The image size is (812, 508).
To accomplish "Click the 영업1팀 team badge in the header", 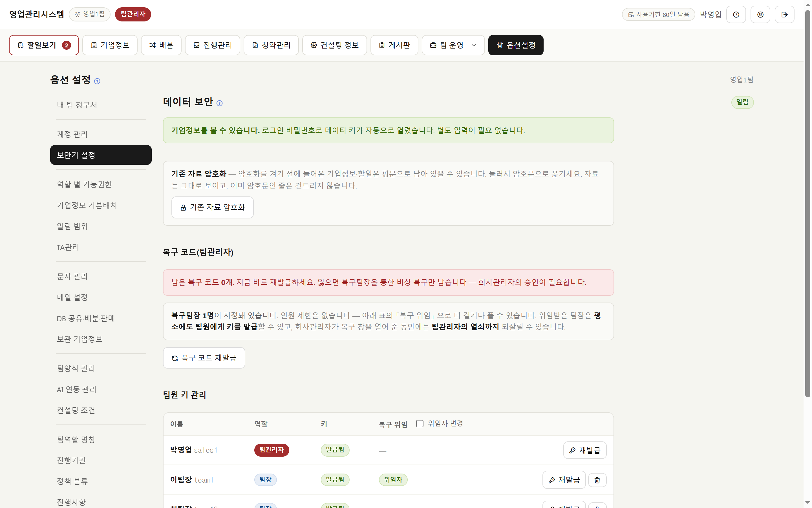I will (90, 14).
